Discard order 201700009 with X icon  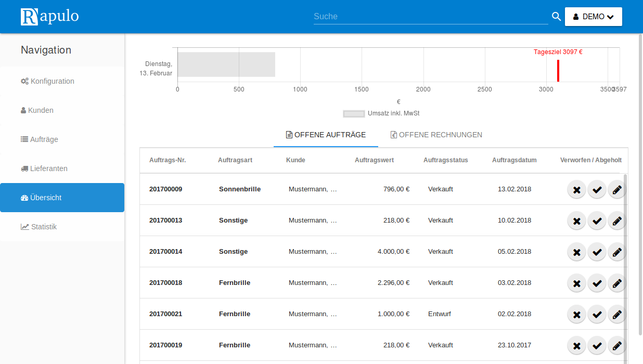576,190
